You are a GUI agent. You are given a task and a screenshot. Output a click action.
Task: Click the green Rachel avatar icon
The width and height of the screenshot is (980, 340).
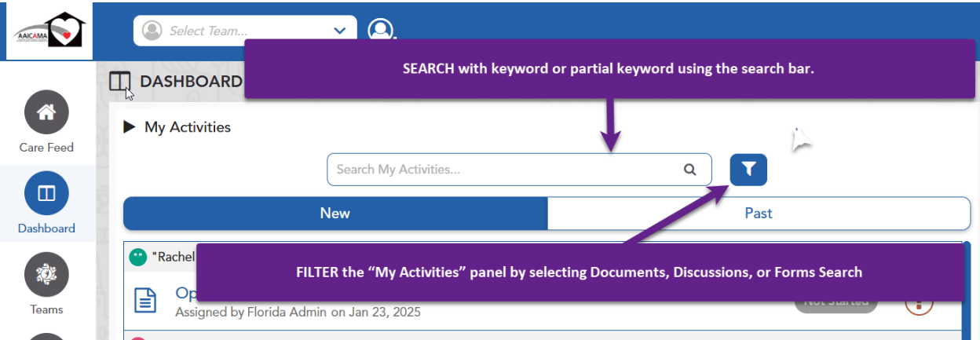pos(138,257)
